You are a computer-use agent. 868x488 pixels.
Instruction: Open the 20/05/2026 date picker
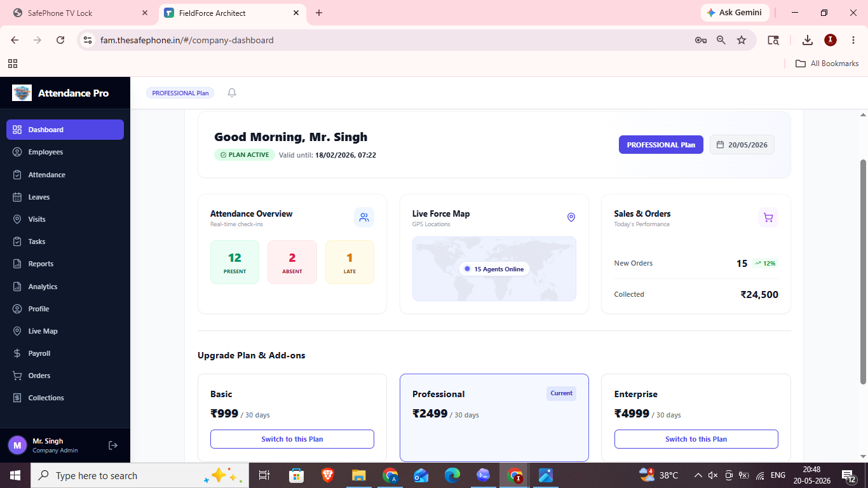pyautogui.click(x=742, y=145)
